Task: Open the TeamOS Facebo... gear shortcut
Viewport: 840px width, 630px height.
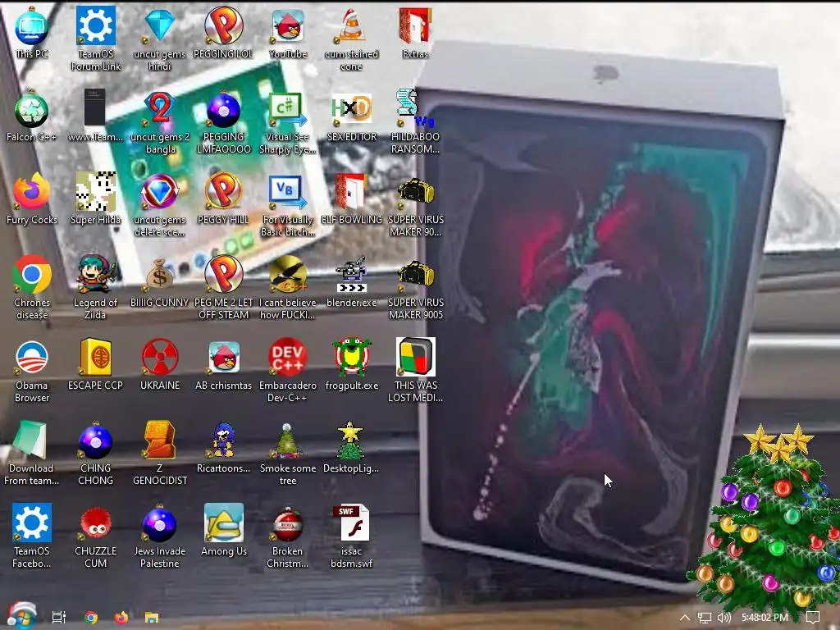Action: (32, 536)
